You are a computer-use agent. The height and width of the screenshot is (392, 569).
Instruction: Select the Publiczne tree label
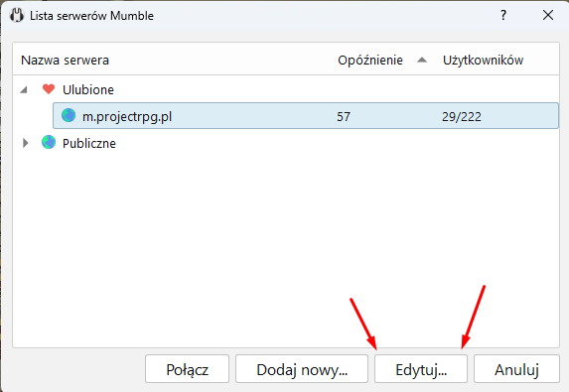click(89, 143)
